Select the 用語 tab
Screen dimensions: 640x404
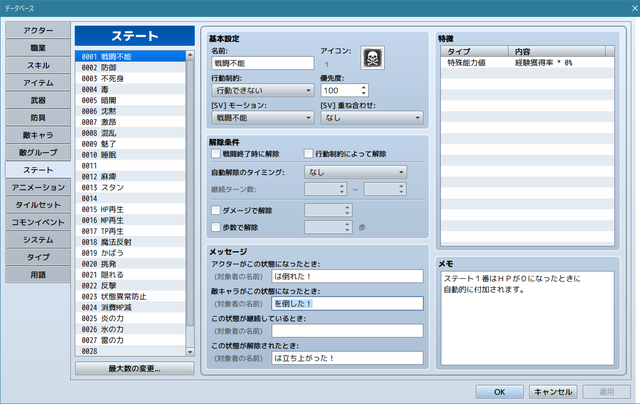[x=38, y=275]
